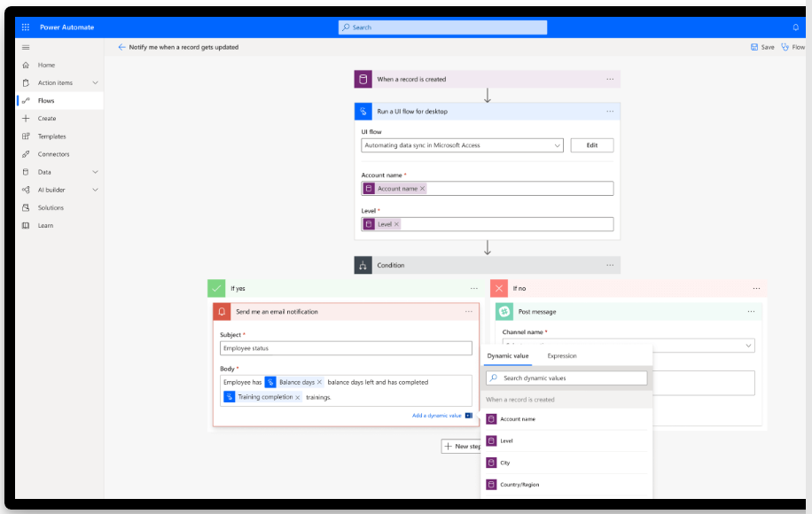Click the red 'If no' X icon
The height and width of the screenshot is (514, 812).
click(499, 288)
